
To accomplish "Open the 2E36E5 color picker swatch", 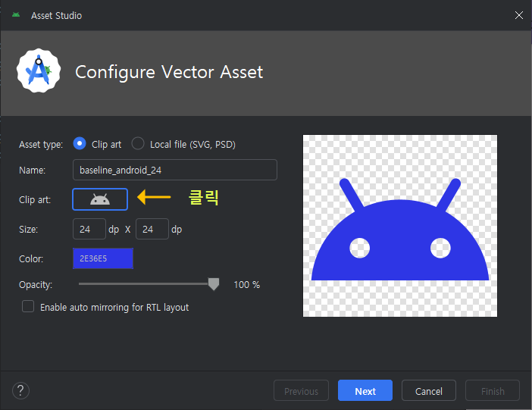I will coord(103,258).
